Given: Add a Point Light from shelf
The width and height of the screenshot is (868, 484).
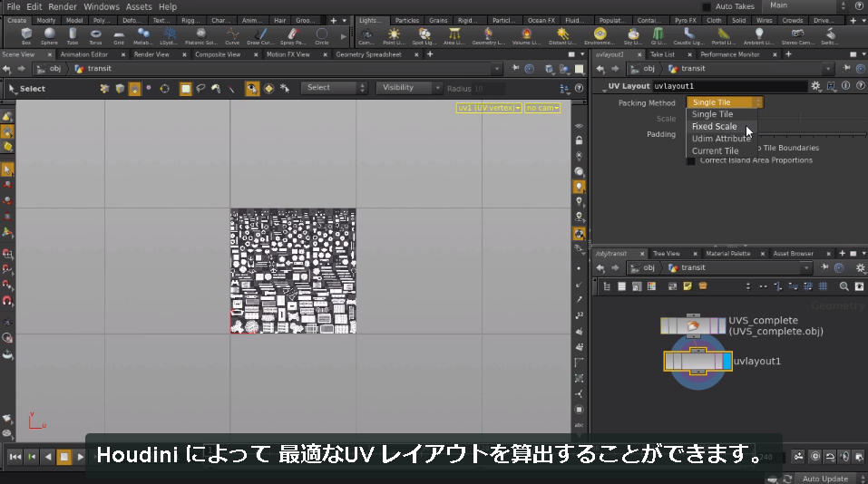Looking at the screenshot, I should pos(394,36).
